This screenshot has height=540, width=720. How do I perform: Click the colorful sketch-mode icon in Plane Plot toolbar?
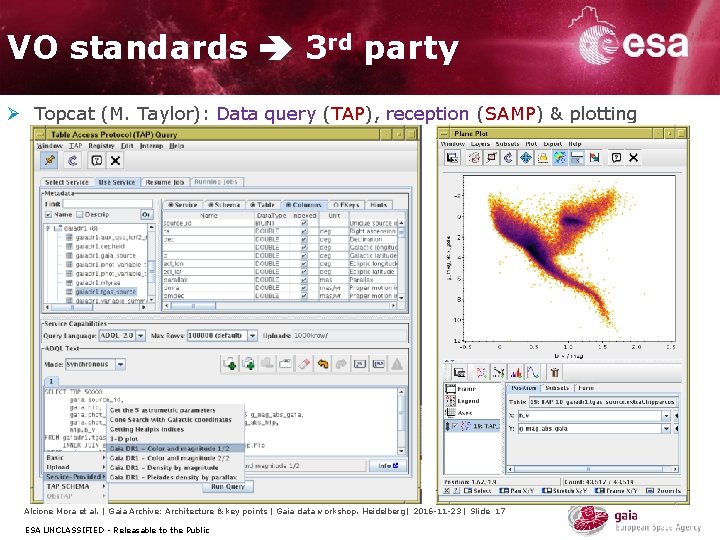click(x=559, y=158)
